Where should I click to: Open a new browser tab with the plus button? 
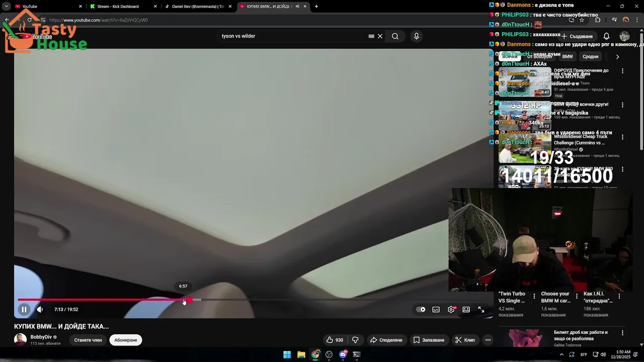(316, 7)
